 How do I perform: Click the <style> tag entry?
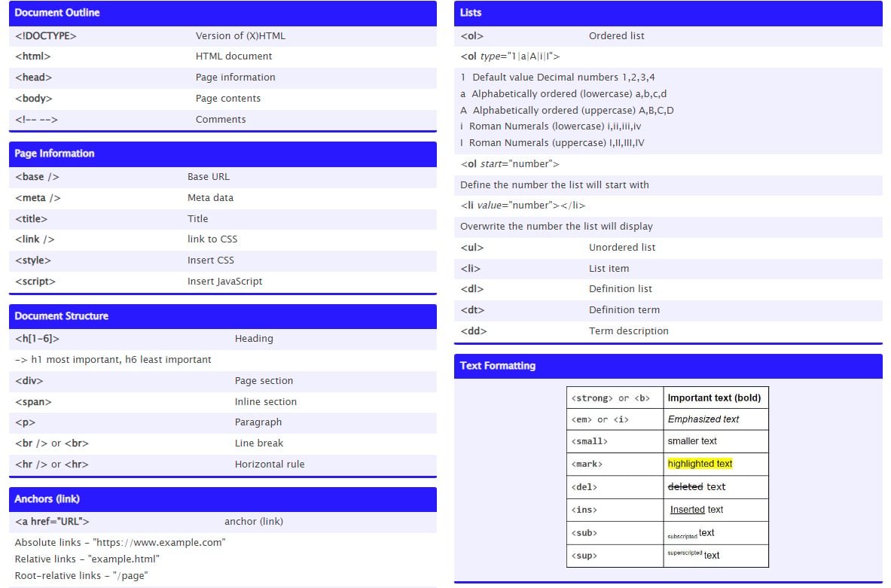click(33, 260)
